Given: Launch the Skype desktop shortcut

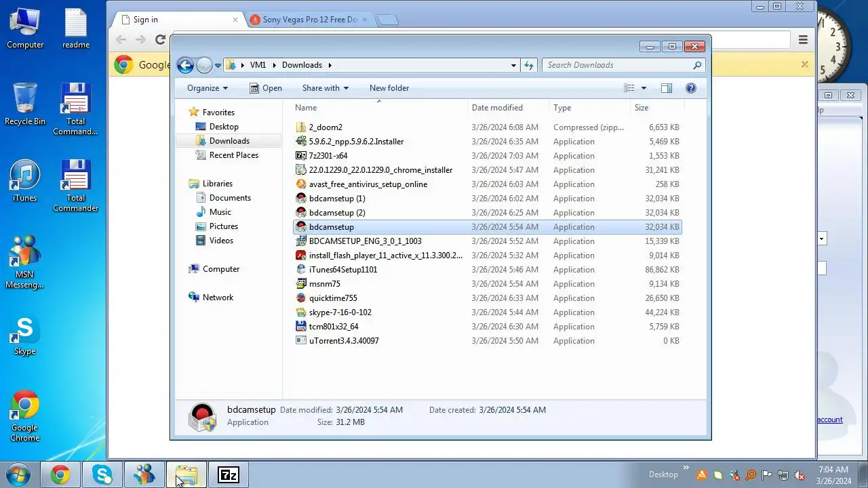Looking at the screenshot, I should [x=25, y=335].
